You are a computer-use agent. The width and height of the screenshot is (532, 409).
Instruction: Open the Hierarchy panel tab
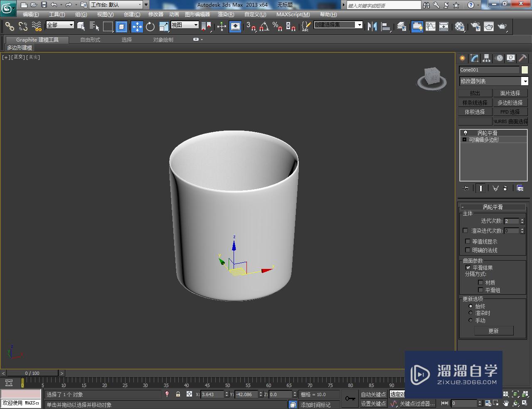click(x=486, y=58)
